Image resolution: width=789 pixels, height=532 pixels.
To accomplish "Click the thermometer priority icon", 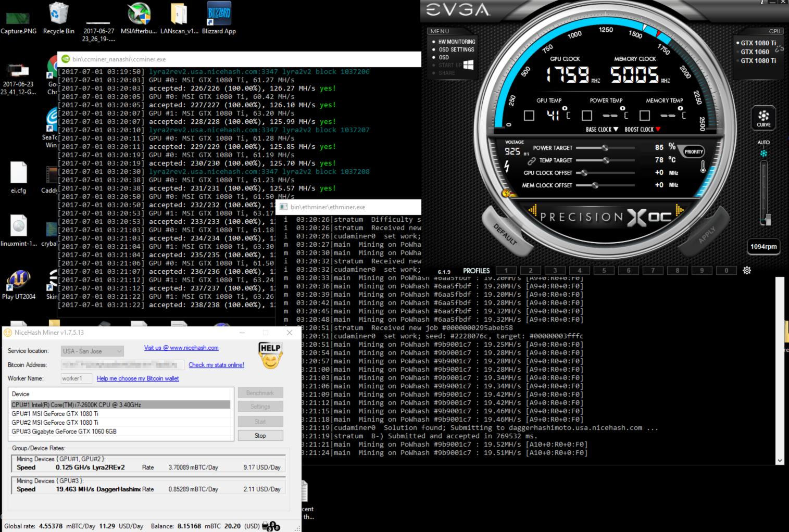I will (703, 167).
